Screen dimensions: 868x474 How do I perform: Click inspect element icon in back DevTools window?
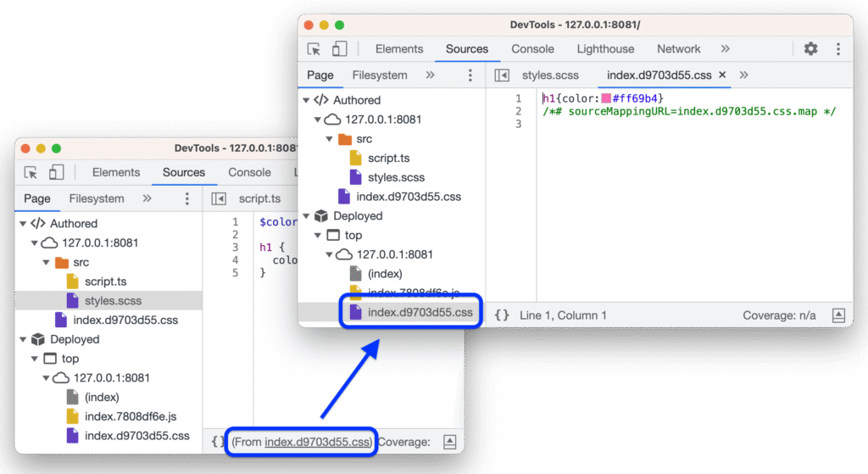tap(31, 173)
